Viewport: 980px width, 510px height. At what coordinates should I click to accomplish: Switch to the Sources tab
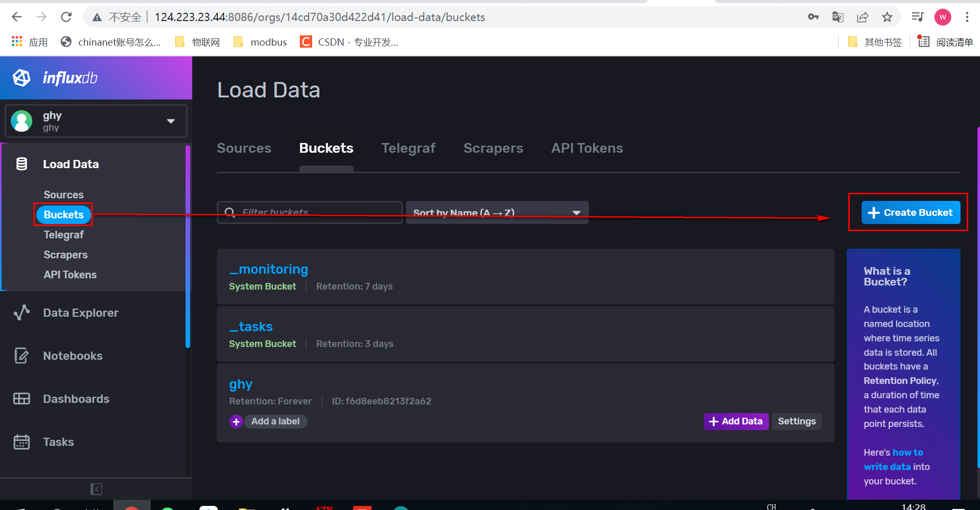pos(244,148)
